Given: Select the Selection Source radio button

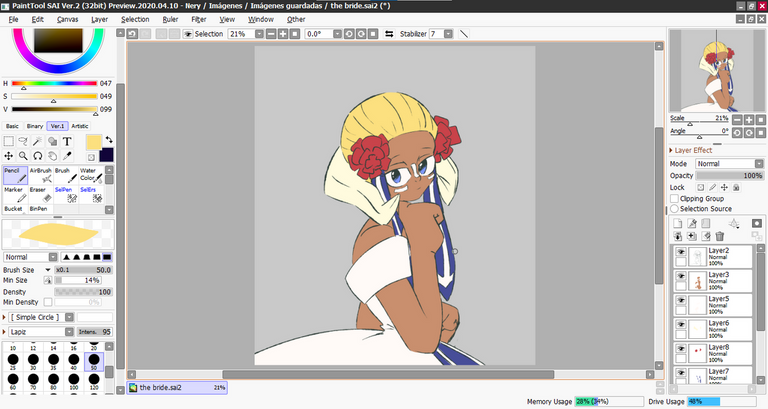Looking at the screenshot, I should pos(674,209).
